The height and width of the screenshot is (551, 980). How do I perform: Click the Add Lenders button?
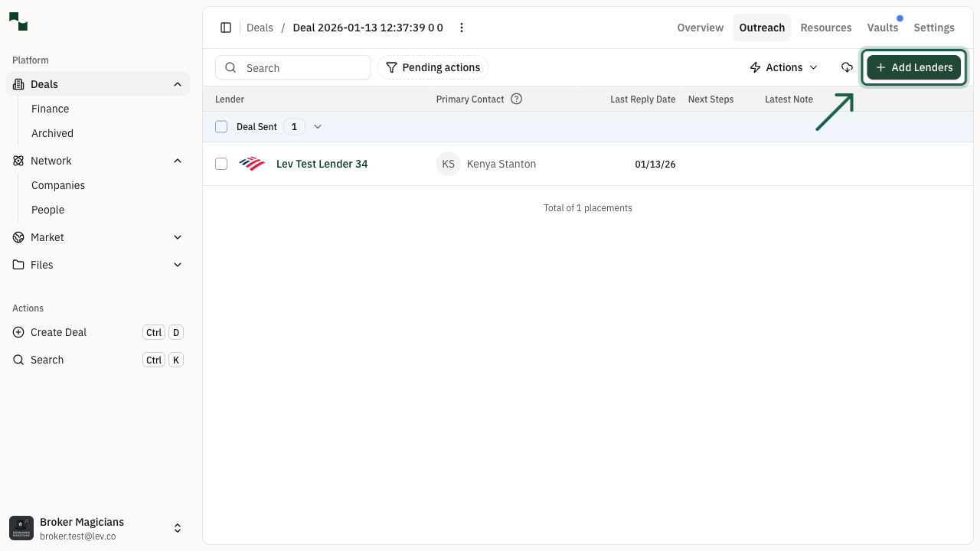click(914, 67)
